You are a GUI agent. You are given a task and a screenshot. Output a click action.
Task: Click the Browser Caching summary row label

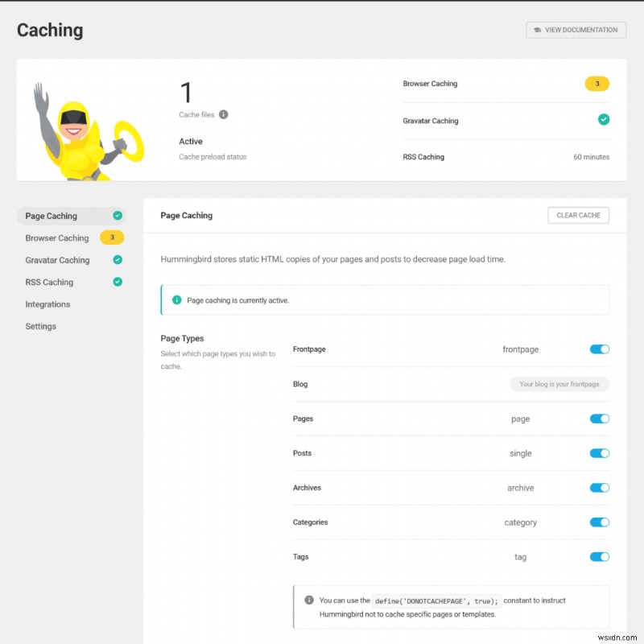pyautogui.click(x=430, y=84)
